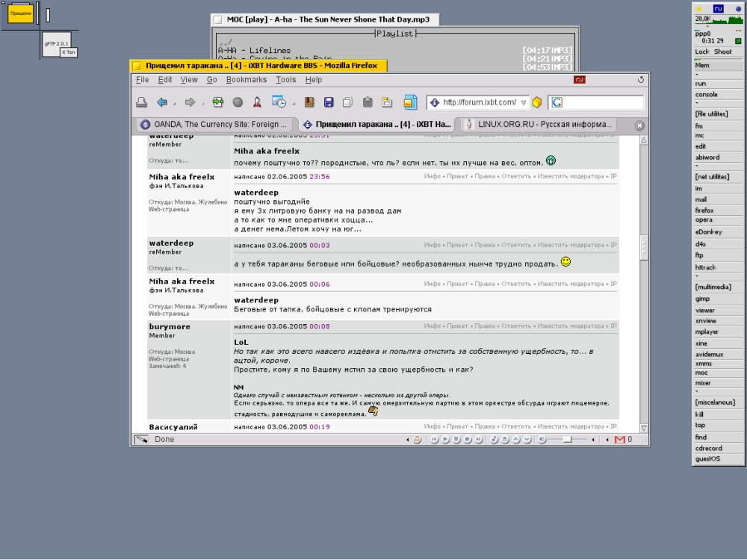Open the dropdown arrow beside History icon

click(293, 103)
